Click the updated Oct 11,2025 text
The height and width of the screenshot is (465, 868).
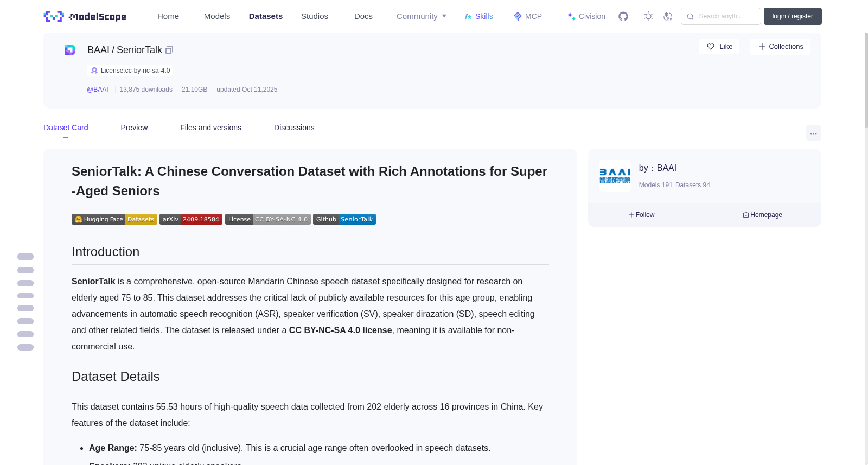tap(247, 90)
